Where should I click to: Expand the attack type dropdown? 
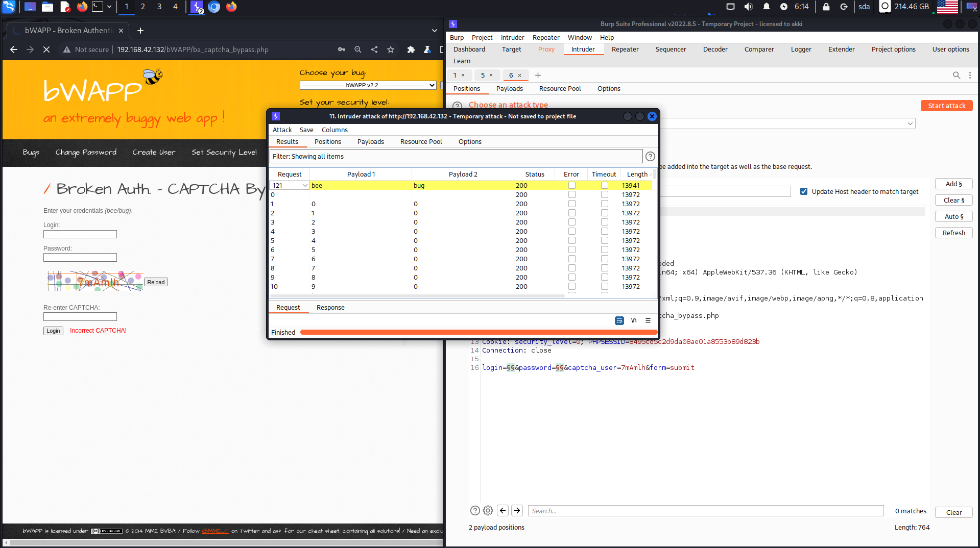point(910,123)
